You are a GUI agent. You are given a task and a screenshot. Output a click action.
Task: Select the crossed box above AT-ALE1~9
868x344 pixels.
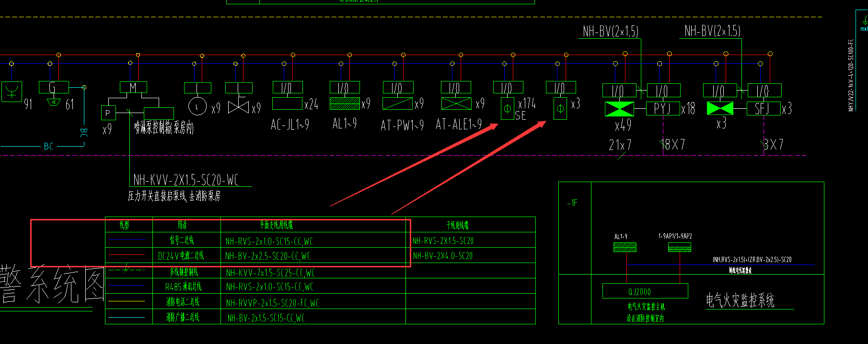point(456,103)
